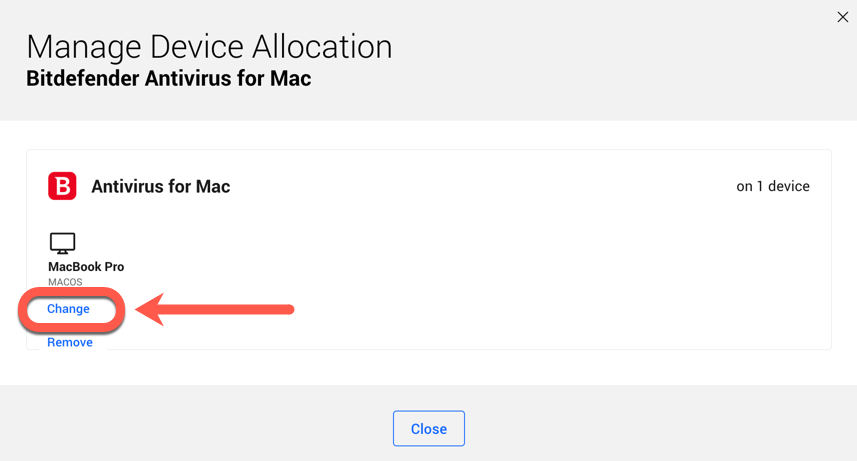Dismiss the dialog with the X icon
The height and width of the screenshot is (461, 857).
coord(842,17)
